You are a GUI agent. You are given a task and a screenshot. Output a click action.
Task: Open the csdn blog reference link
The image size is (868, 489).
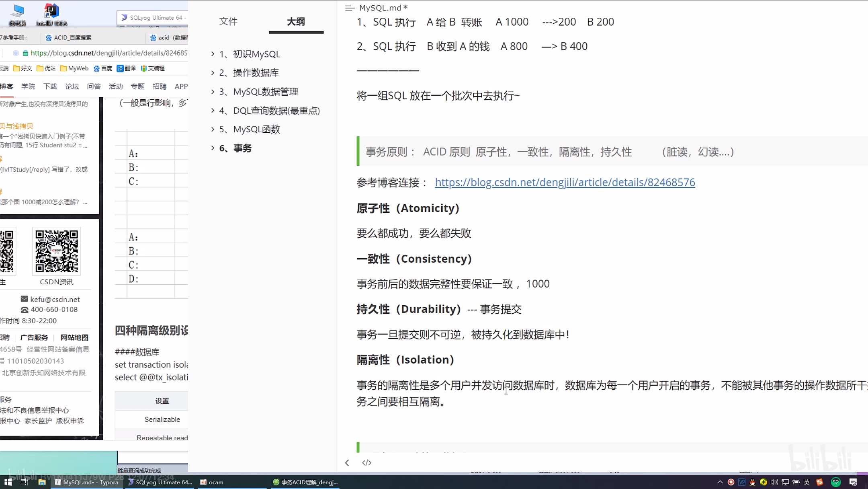click(565, 183)
